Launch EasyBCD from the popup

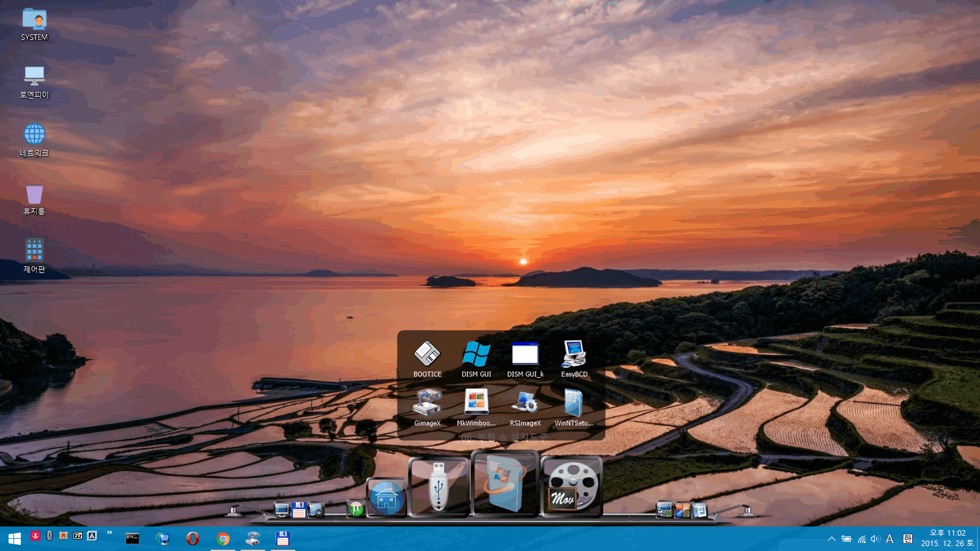[x=575, y=359]
